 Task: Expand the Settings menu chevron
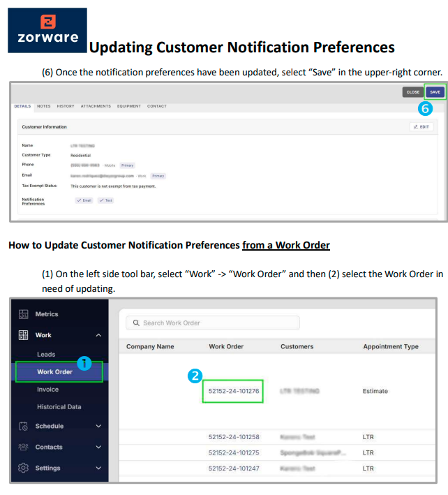point(98,468)
